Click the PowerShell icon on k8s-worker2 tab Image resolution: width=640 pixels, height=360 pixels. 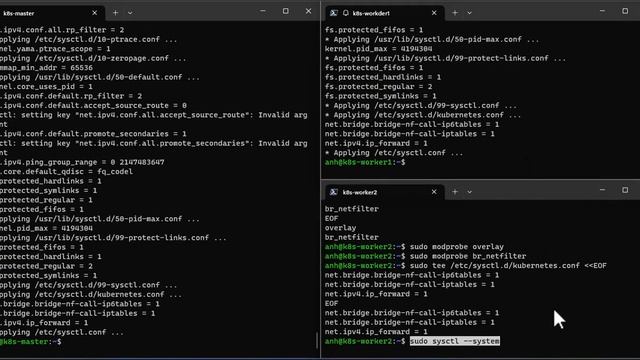333,192
